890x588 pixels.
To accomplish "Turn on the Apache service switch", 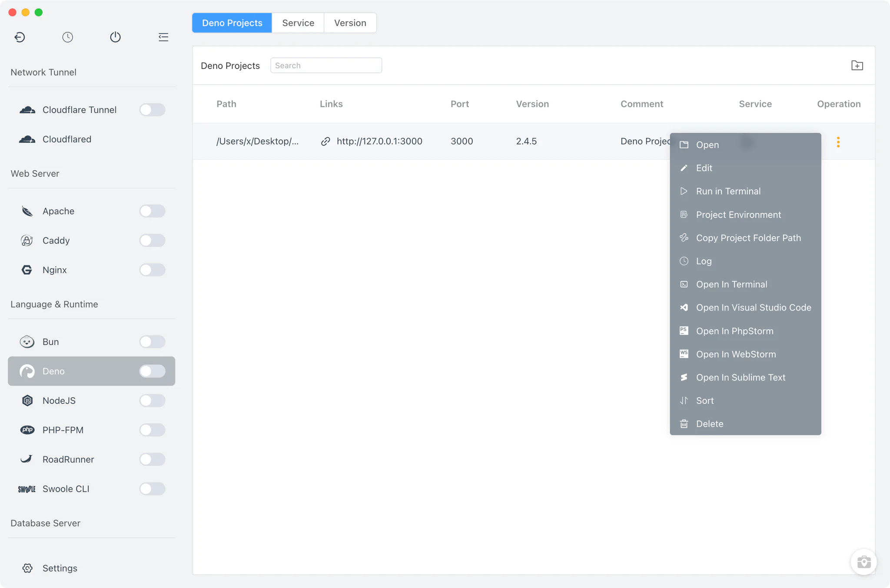I will click(152, 211).
